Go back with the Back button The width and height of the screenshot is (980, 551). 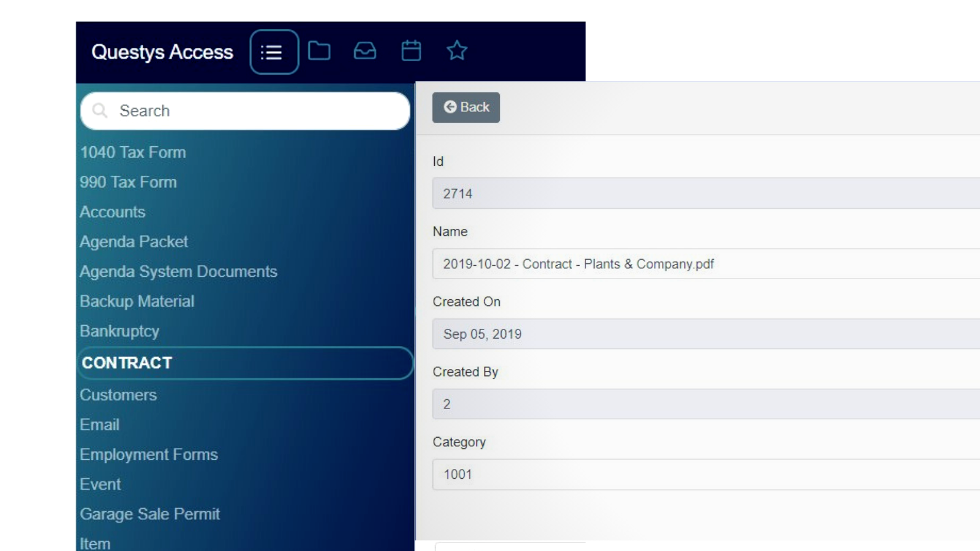(x=466, y=108)
